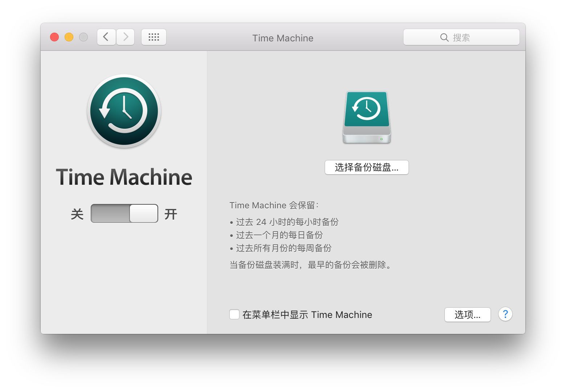Image resolution: width=566 pixels, height=392 pixels.
Task: Click text 'Time Machine 会保留:'
Action: coord(274,205)
